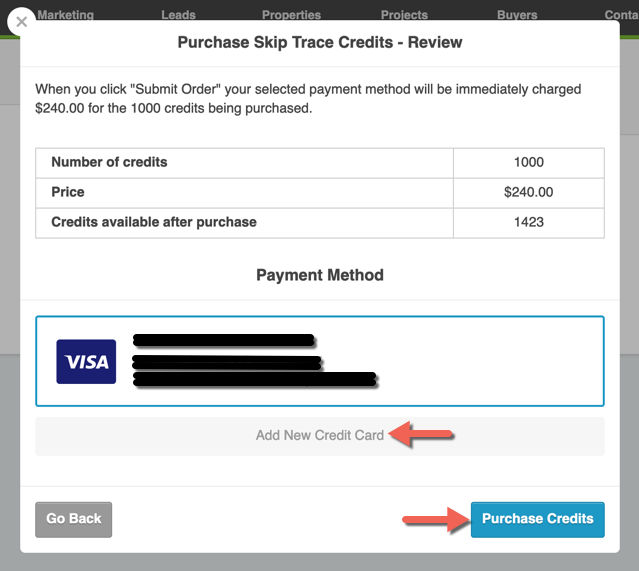The width and height of the screenshot is (639, 571).
Task: Select the saved Visa payment method
Action: point(319,361)
